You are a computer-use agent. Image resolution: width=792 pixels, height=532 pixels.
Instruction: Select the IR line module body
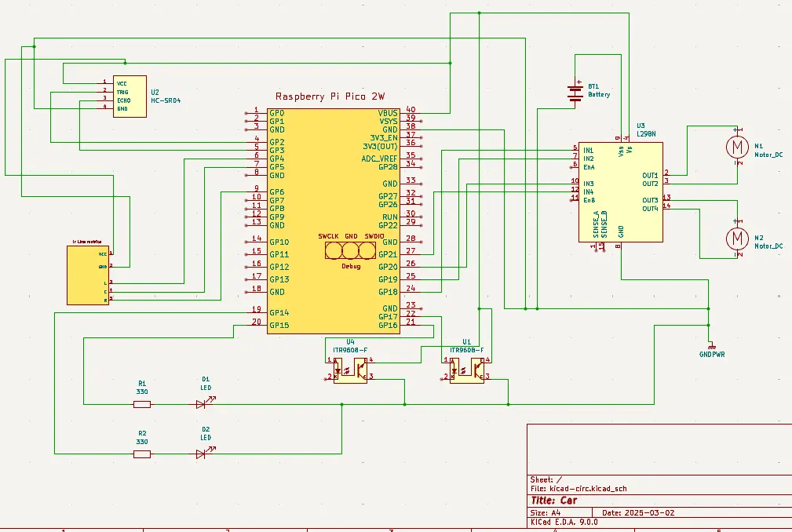click(88, 275)
